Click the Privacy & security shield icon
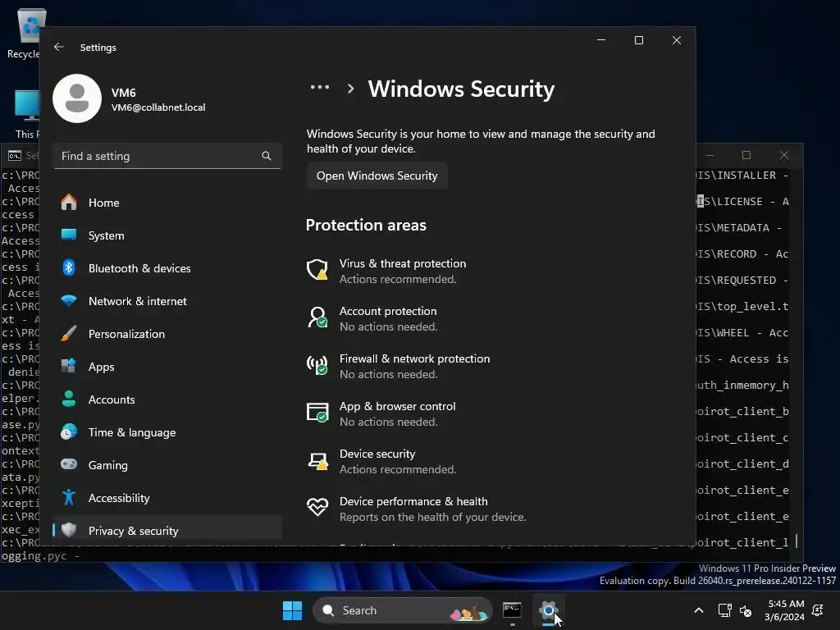This screenshot has height=630, width=840. click(x=69, y=531)
